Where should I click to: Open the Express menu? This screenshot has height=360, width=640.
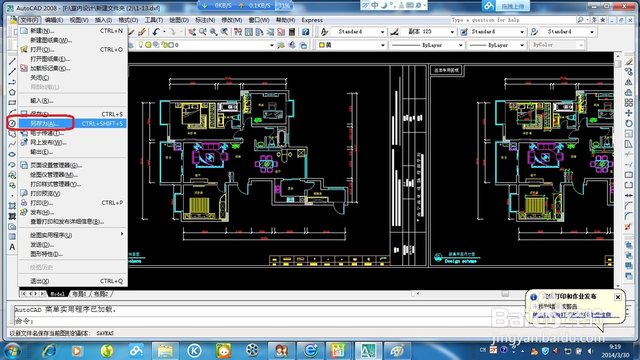pyautogui.click(x=312, y=20)
